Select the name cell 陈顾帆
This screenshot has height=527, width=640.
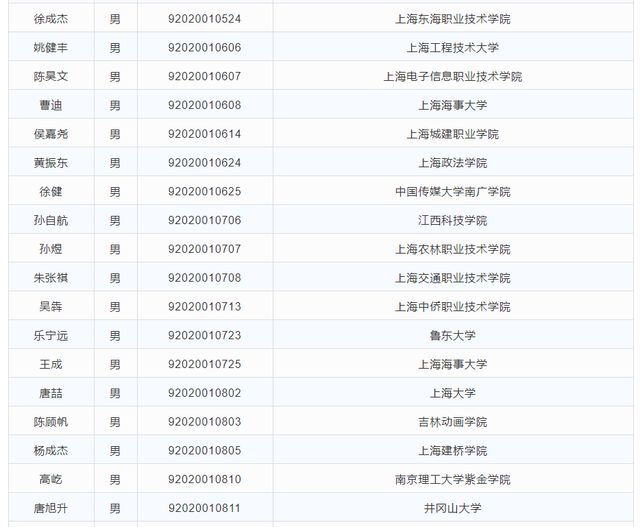click(x=51, y=422)
